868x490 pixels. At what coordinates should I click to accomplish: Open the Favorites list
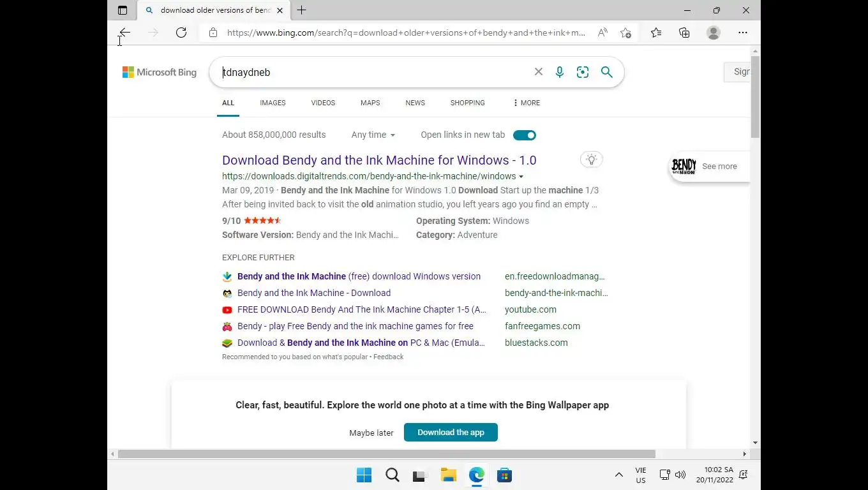click(656, 33)
